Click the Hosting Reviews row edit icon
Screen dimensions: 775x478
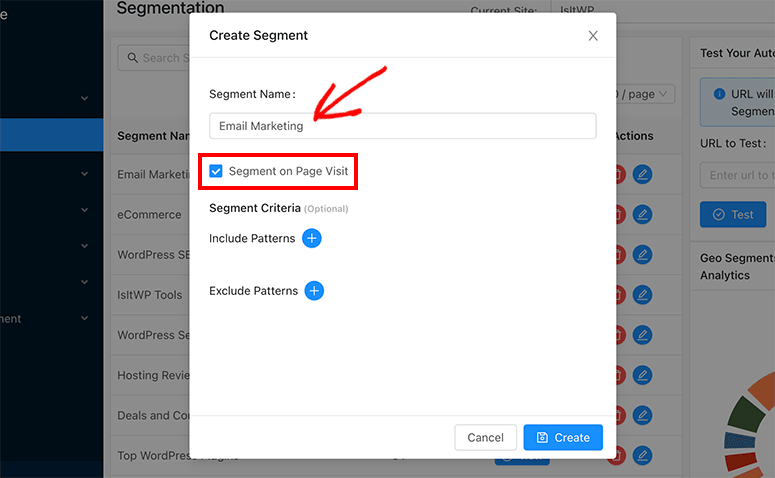(642, 375)
